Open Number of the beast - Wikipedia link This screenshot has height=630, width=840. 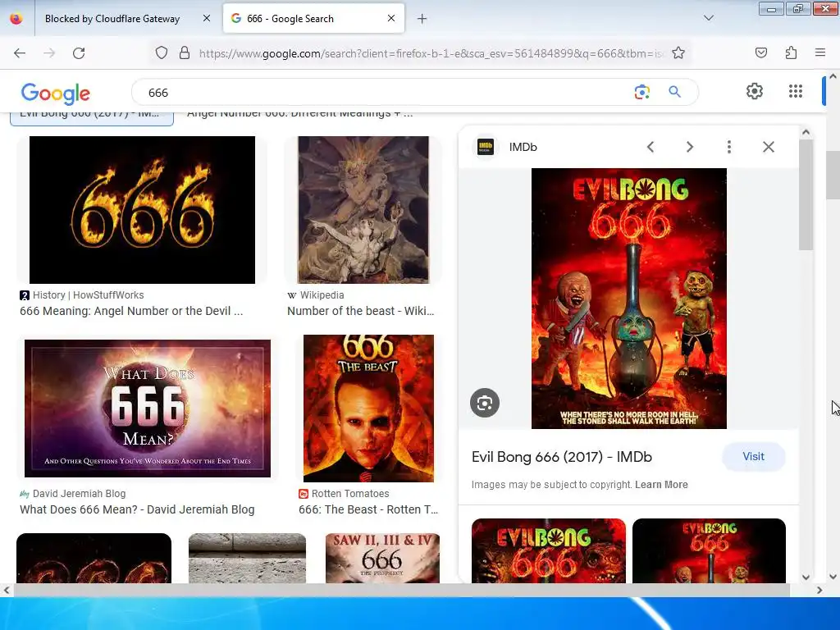tap(361, 311)
